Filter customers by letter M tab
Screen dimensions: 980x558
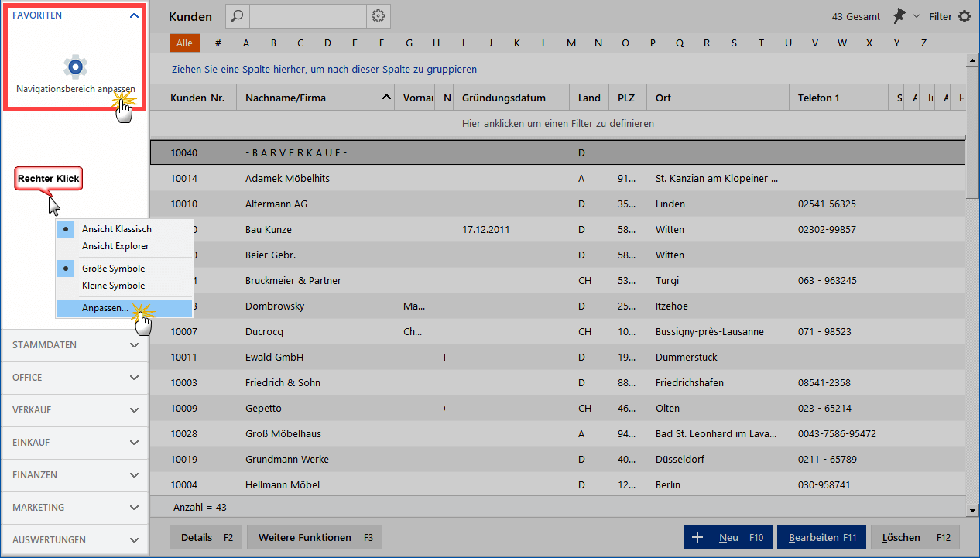[x=571, y=43]
